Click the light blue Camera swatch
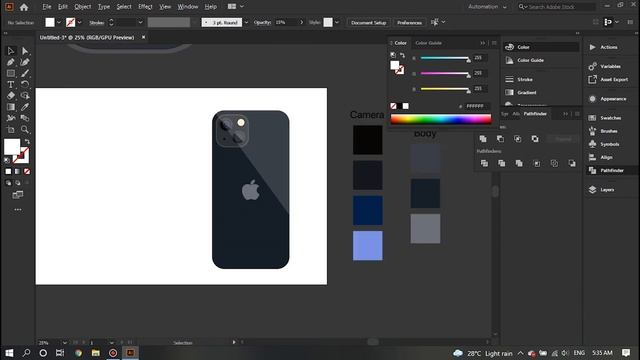This screenshot has height=360, width=640. [368, 246]
